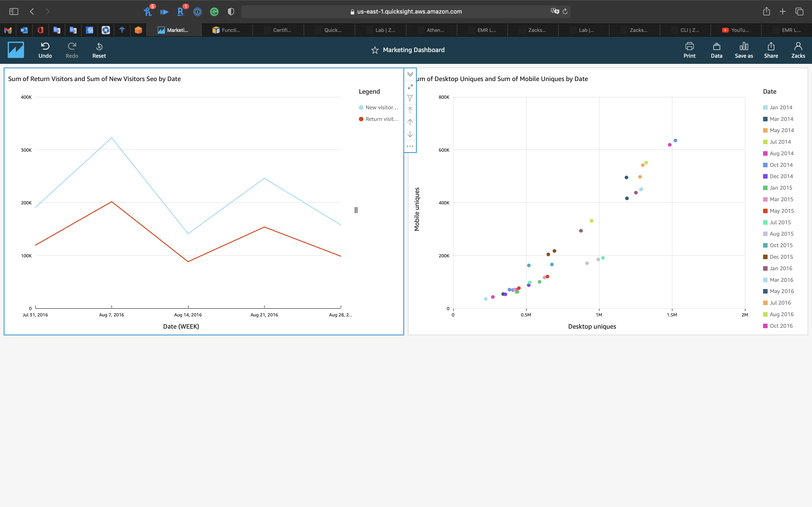This screenshot has height=507, width=812.
Task: Click the move-to-top arrow in visual menu
Action: click(410, 110)
